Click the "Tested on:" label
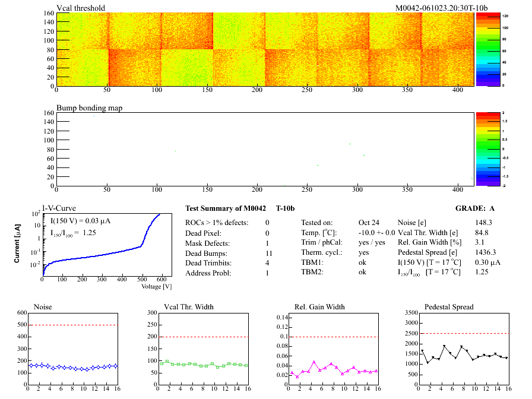The width and height of the screenshot is (532, 399). click(317, 223)
